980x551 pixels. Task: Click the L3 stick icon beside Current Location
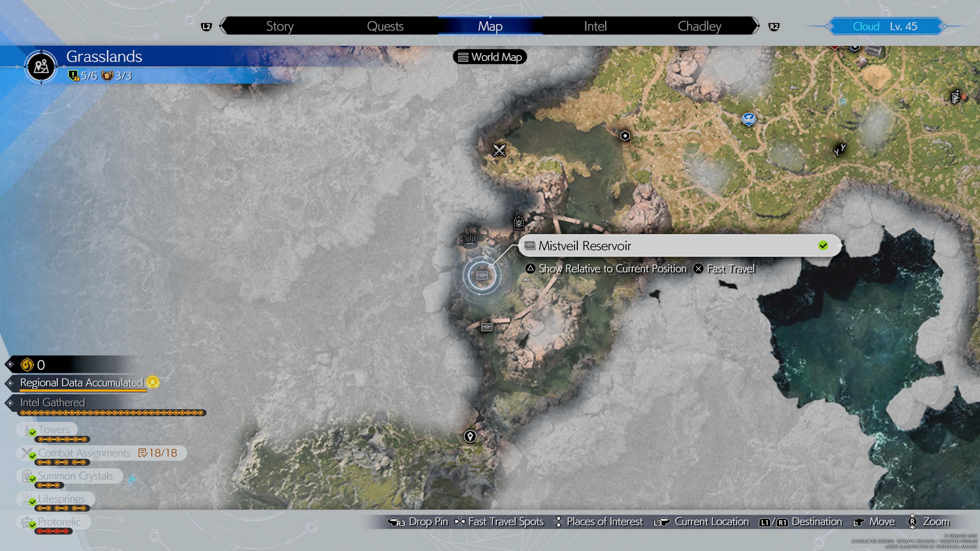click(661, 522)
